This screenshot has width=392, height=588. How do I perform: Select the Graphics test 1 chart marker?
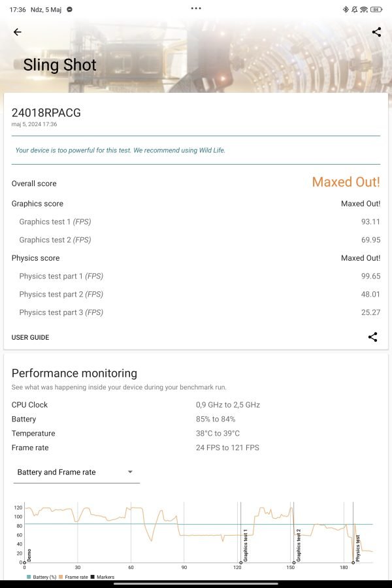(x=241, y=563)
